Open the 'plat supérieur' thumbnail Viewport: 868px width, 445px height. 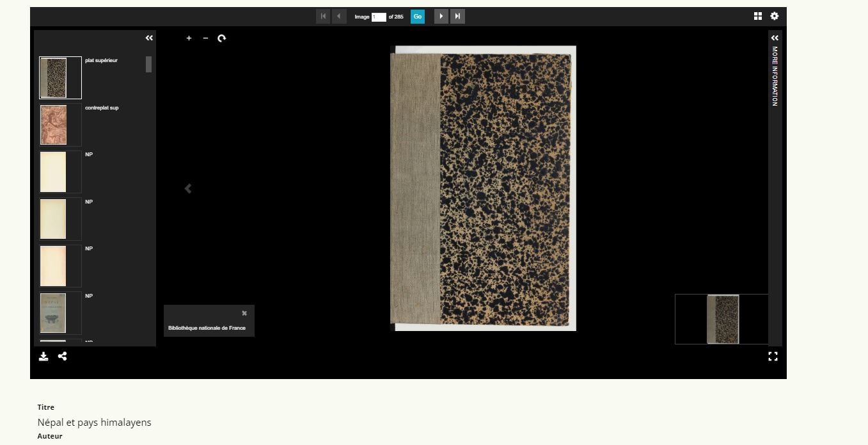click(54, 78)
